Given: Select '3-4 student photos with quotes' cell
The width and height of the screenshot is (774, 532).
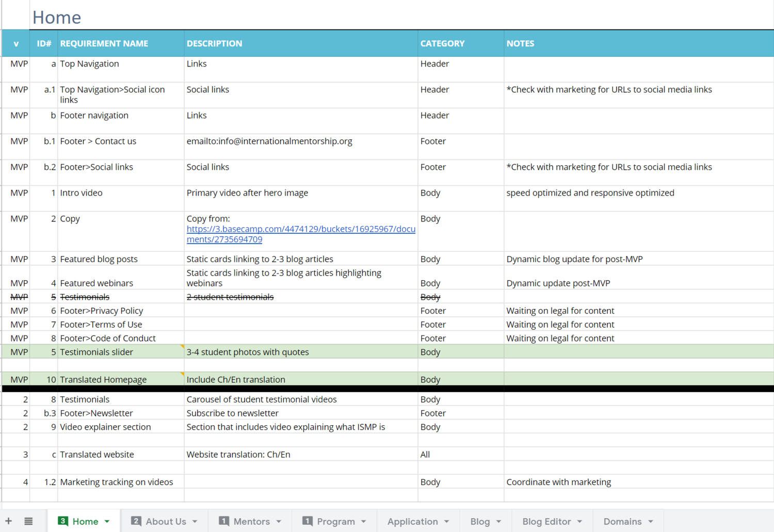Looking at the screenshot, I should [x=301, y=351].
